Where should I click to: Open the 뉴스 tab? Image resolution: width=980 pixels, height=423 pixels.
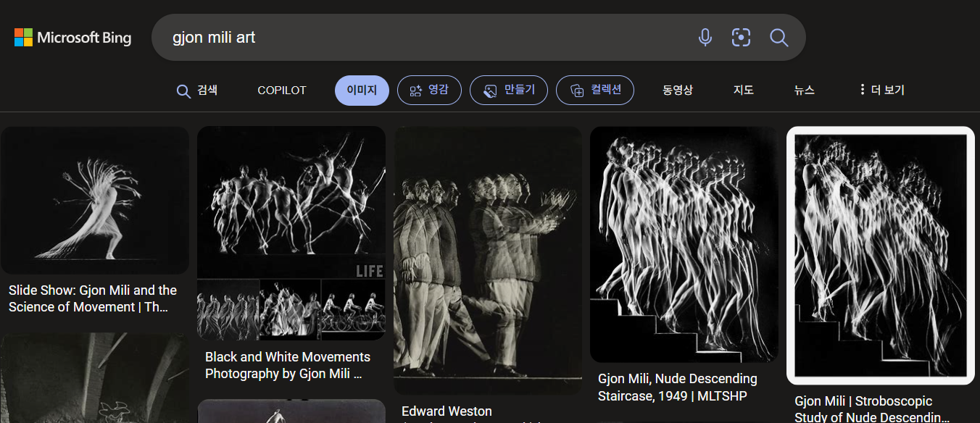coord(805,91)
